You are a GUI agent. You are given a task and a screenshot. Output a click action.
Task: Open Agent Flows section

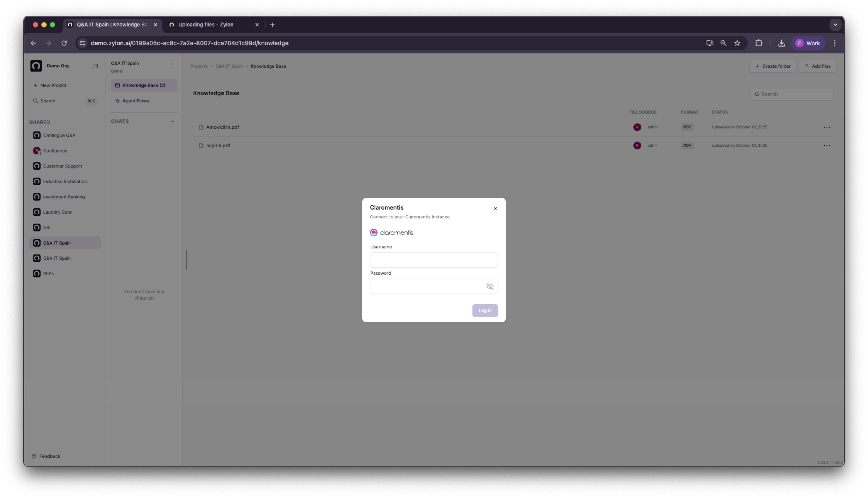[x=136, y=101]
